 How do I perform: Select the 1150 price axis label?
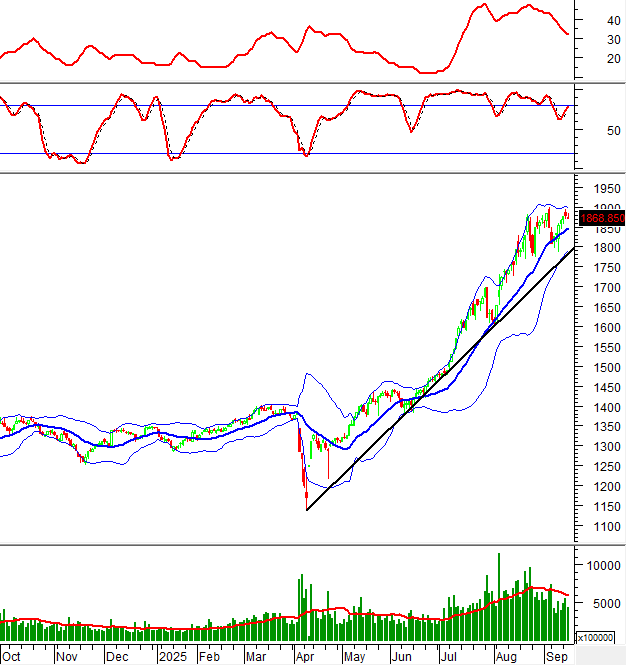click(x=602, y=506)
